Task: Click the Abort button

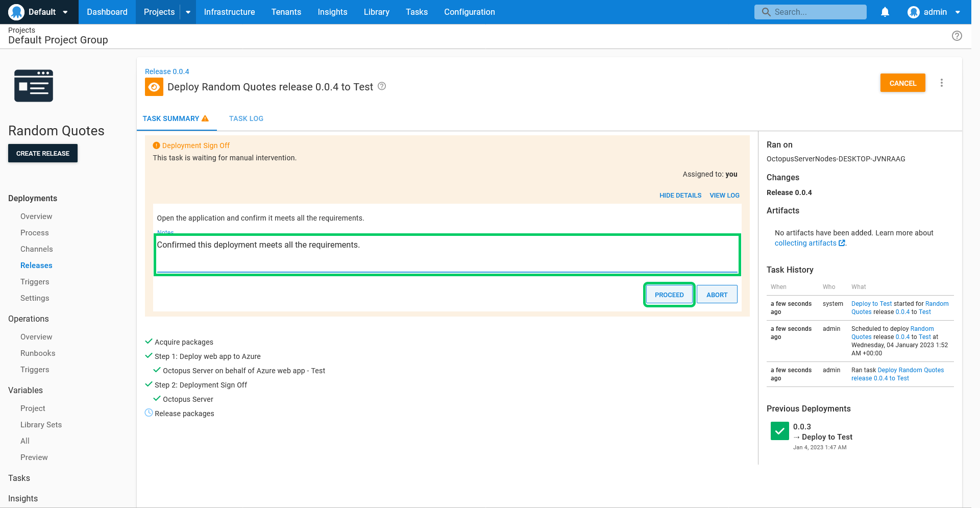Action: (717, 295)
